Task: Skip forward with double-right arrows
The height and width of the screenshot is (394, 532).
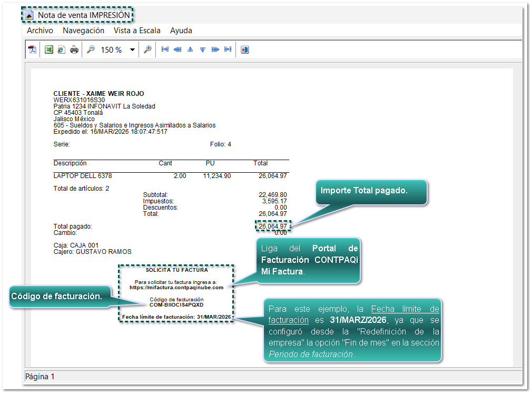Action: pyautogui.click(x=215, y=50)
